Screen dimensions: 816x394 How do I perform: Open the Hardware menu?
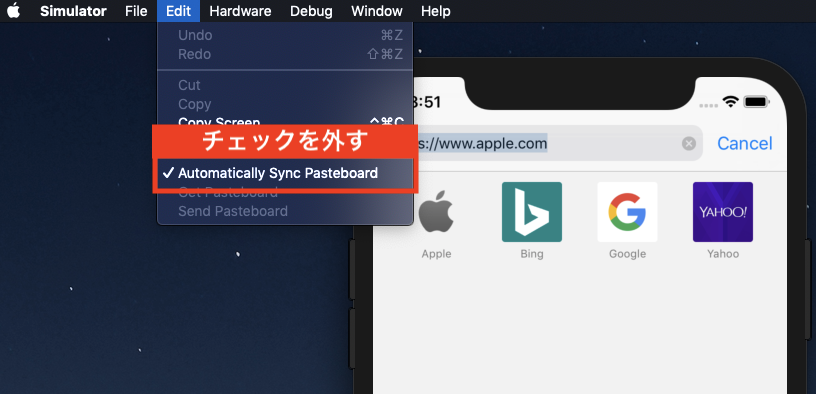coord(240,11)
